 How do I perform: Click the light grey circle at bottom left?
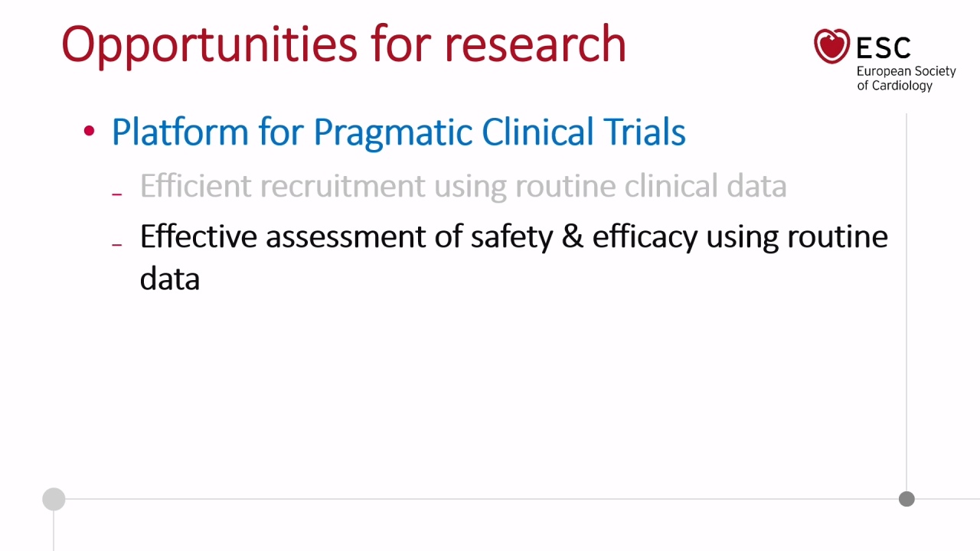[x=54, y=499]
